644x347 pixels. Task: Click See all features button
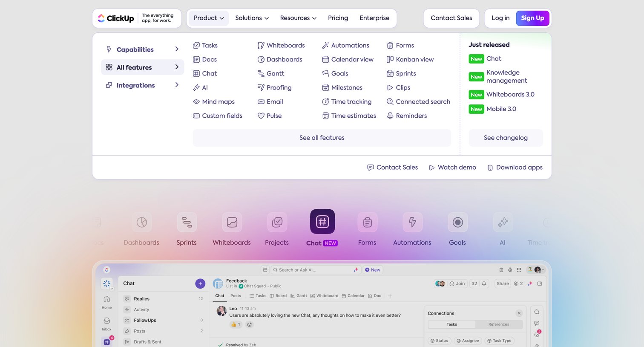(322, 138)
